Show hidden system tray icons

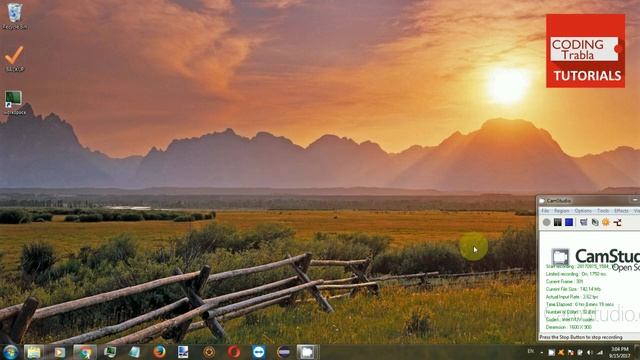542,352
